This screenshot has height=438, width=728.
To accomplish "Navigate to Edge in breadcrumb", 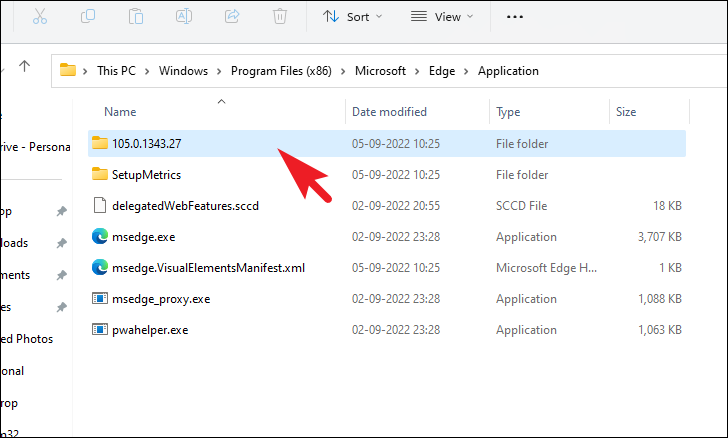I will (x=442, y=71).
